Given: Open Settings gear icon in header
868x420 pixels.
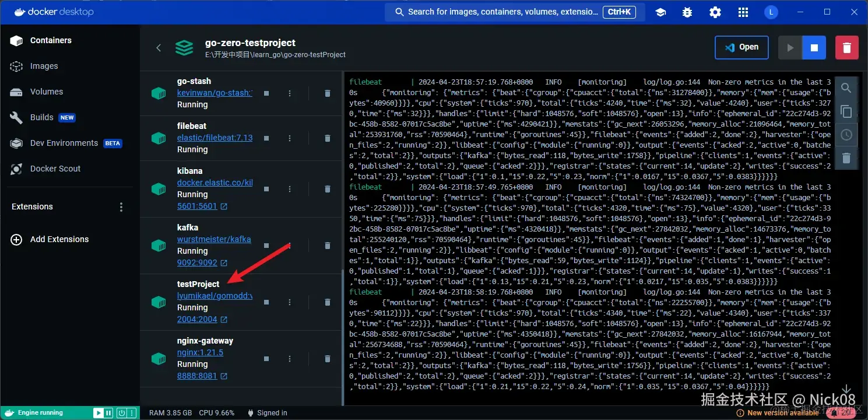Looking at the screenshot, I should pos(715,12).
